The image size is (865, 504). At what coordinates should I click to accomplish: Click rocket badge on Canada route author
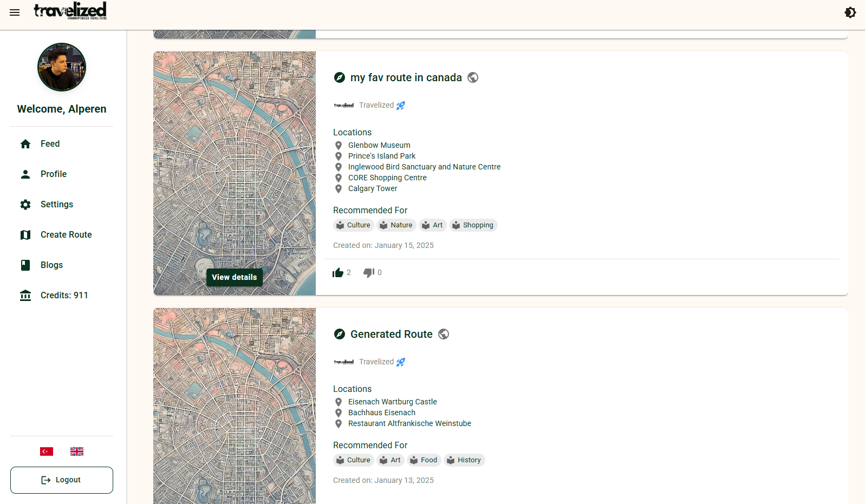point(401,106)
